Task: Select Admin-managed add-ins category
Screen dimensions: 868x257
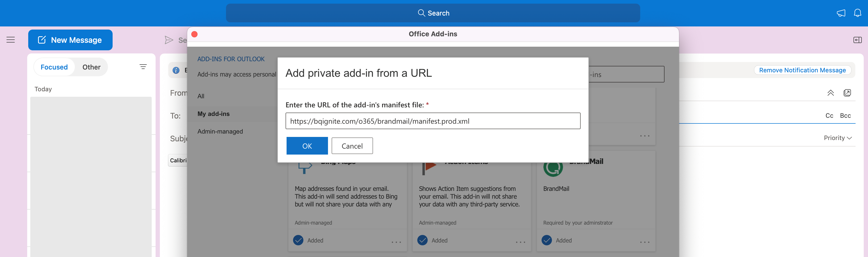Action: pos(220,131)
